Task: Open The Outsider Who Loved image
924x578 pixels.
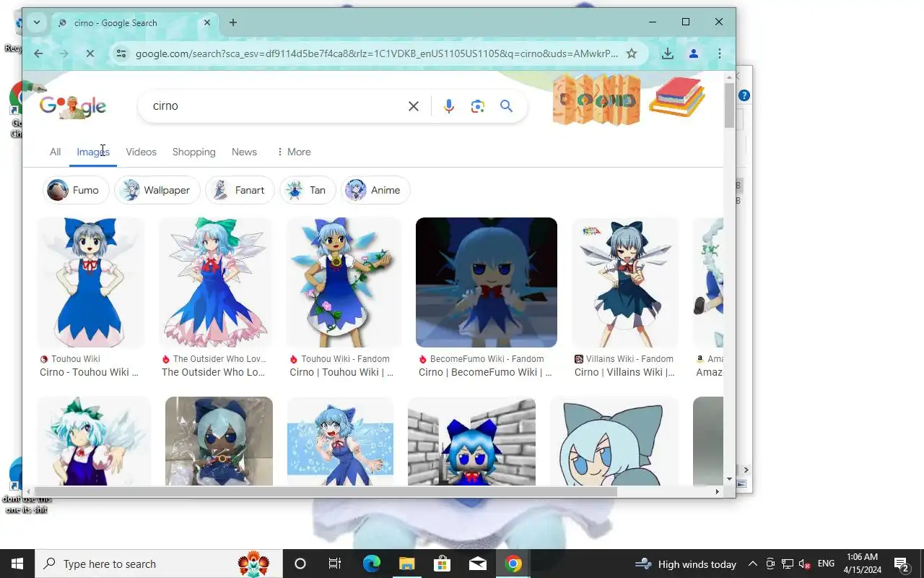Action: (x=215, y=282)
